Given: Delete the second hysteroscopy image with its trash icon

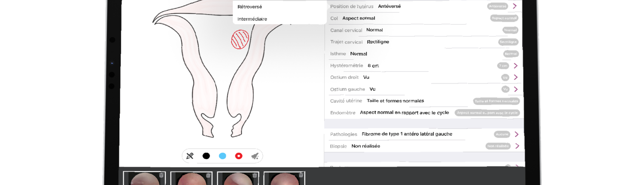Looking at the screenshot, I should 208,175.
